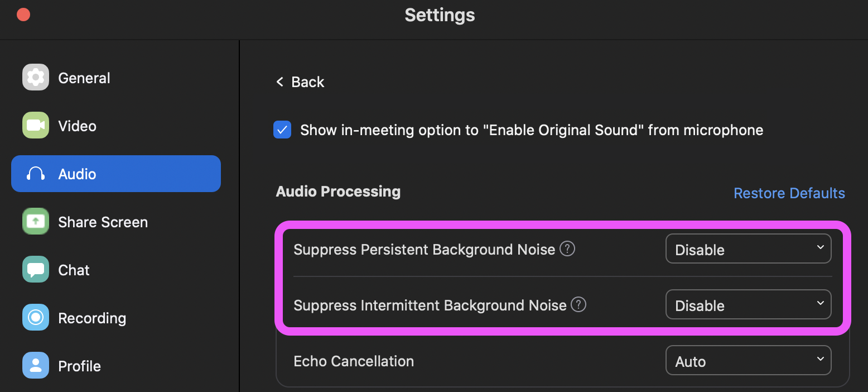Click the Profile person icon

(36, 365)
